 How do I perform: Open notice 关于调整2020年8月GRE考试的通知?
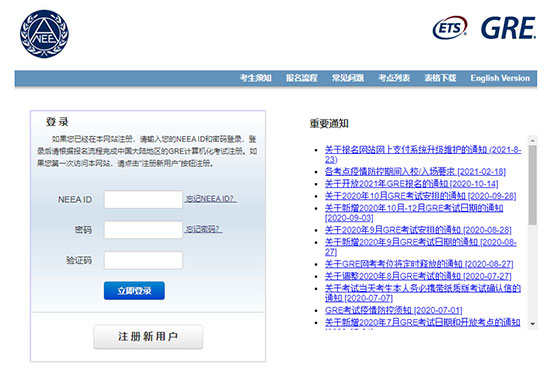pyautogui.click(x=418, y=276)
